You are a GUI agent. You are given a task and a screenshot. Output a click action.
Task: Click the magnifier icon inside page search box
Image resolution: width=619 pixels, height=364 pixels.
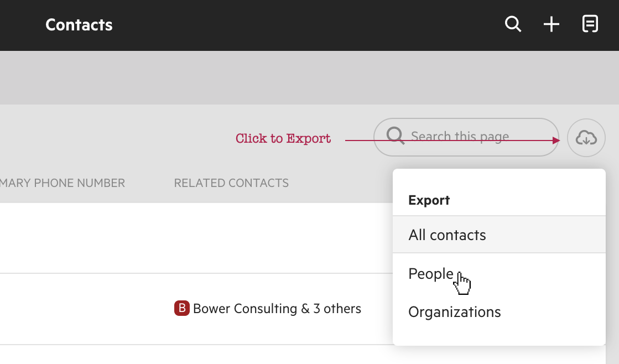click(396, 136)
